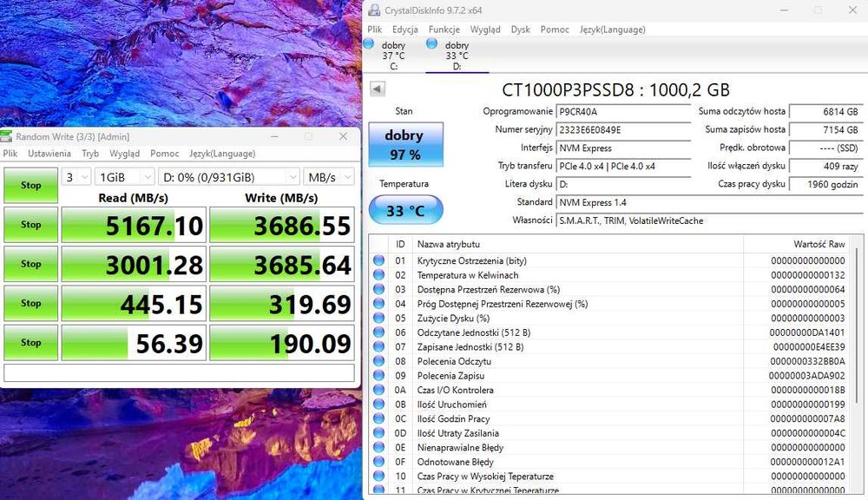Click the status orb of attribute 0E

(x=378, y=447)
